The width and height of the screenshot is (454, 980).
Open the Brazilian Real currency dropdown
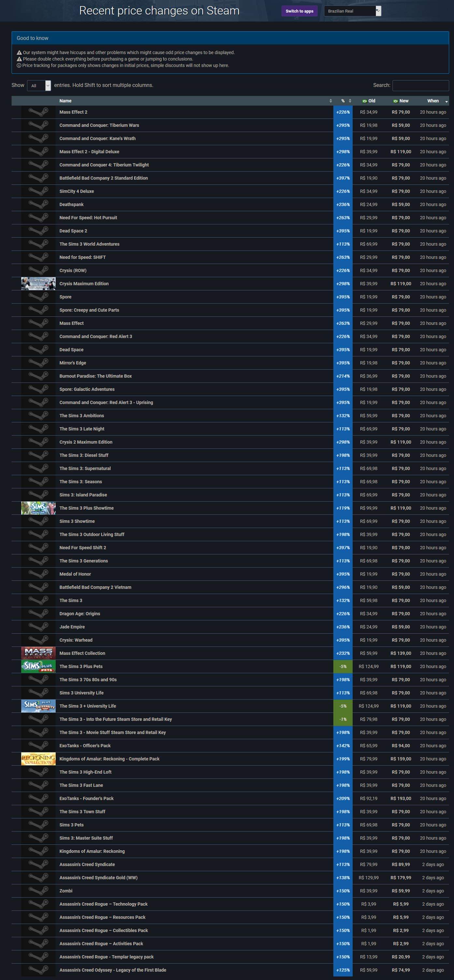tap(352, 11)
